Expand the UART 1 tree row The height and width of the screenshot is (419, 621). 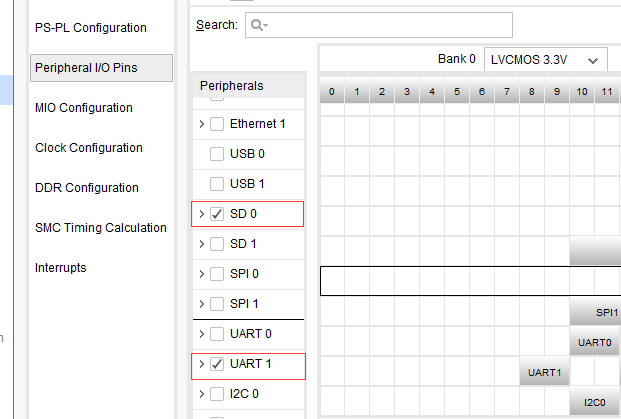click(x=202, y=364)
